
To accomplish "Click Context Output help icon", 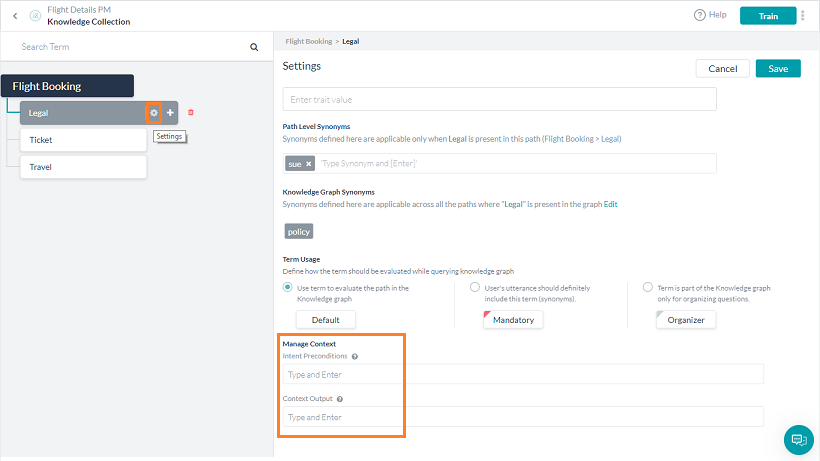I will (340, 399).
